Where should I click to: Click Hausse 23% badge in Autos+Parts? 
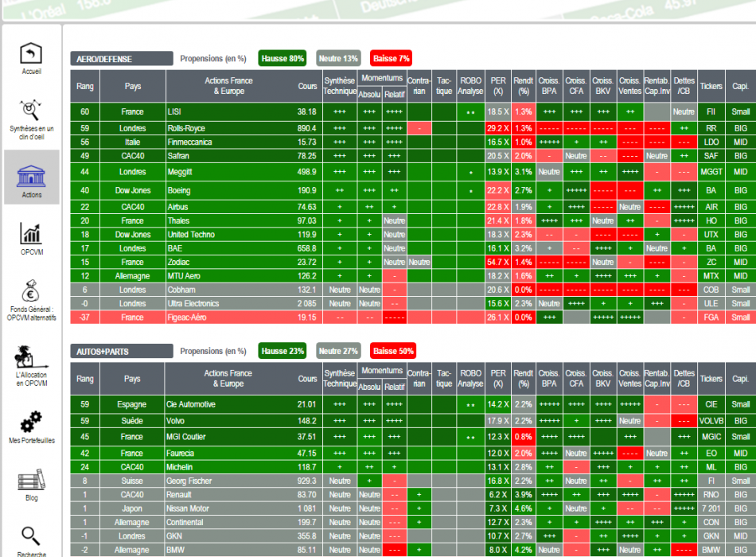[x=283, y=351]
